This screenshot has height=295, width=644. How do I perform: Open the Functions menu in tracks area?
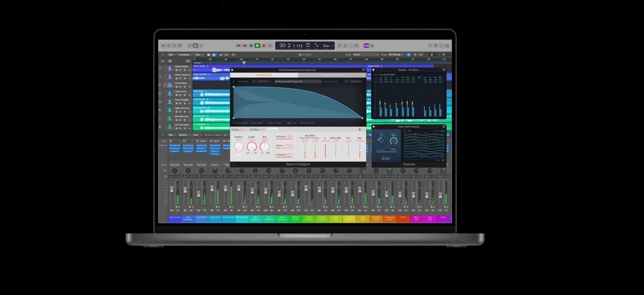pos(185,55)
